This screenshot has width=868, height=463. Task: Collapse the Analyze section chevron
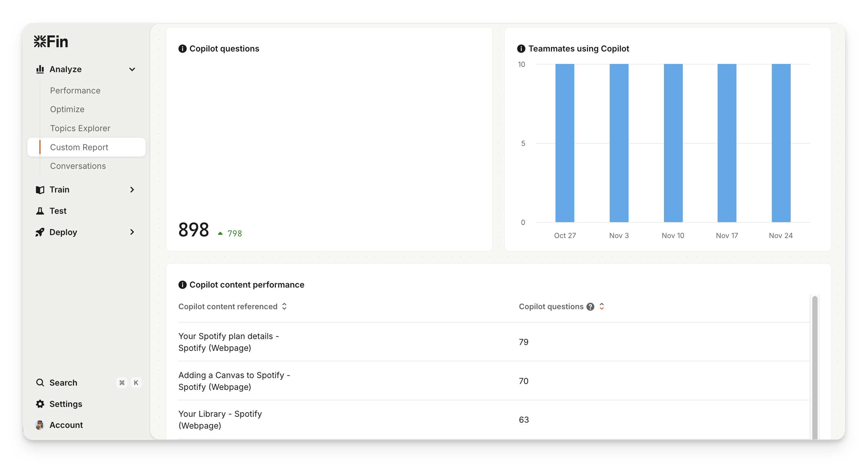pos(132,69)
